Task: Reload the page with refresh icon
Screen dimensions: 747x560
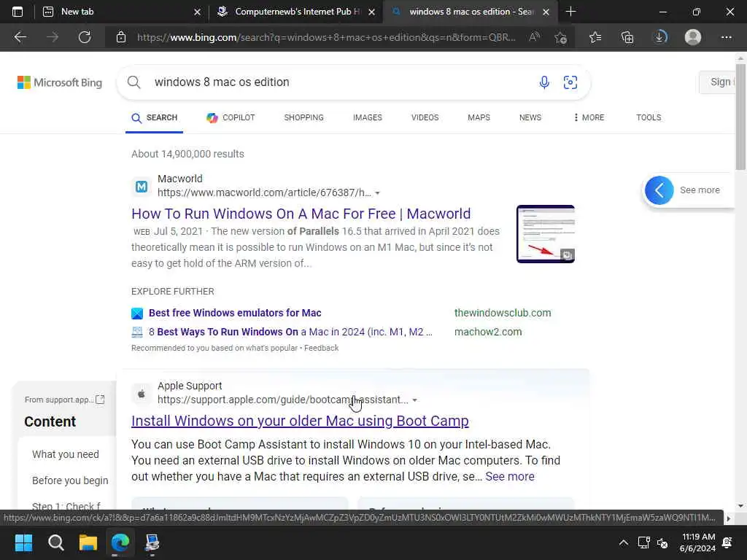Action: click(85, 37)
